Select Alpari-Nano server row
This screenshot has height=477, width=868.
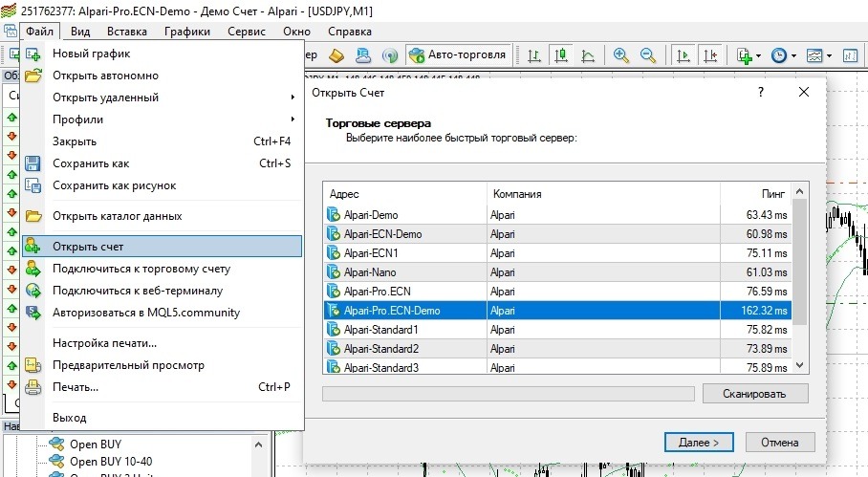557,272
